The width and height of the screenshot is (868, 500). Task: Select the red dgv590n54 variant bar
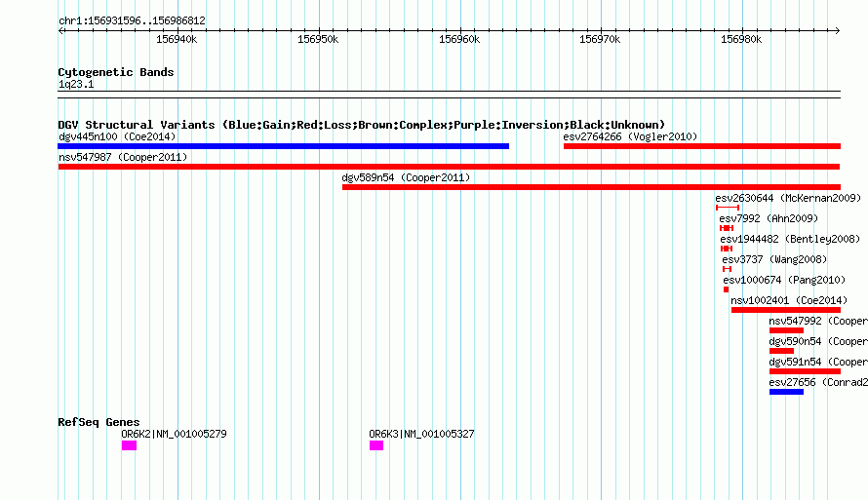click(x=781, y=351)
